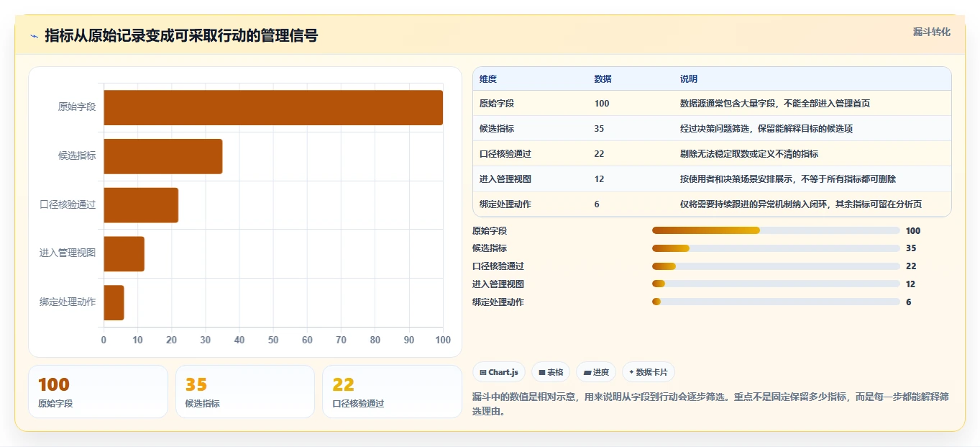The image size is (980, 447).
Task: Click the 口径核验通过 y-axis label on the chart
Action: pos(68,205)
